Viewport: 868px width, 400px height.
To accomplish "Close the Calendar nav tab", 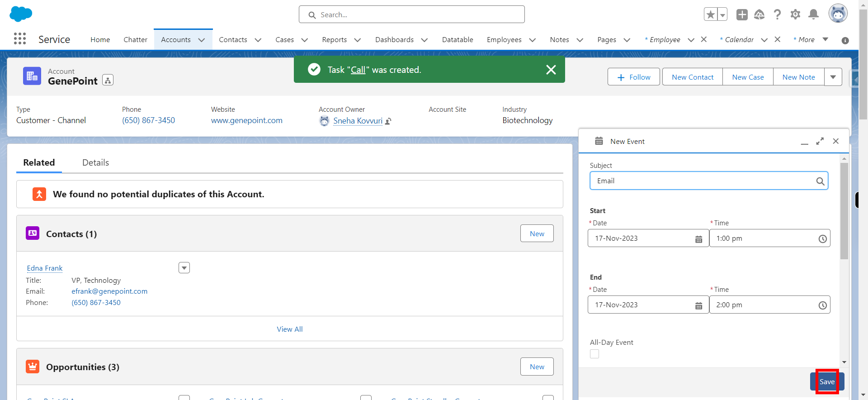I will point(777,39).
